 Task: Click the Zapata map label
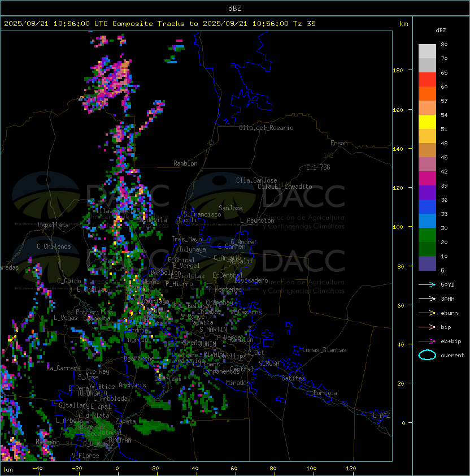(x=125, y=421)
